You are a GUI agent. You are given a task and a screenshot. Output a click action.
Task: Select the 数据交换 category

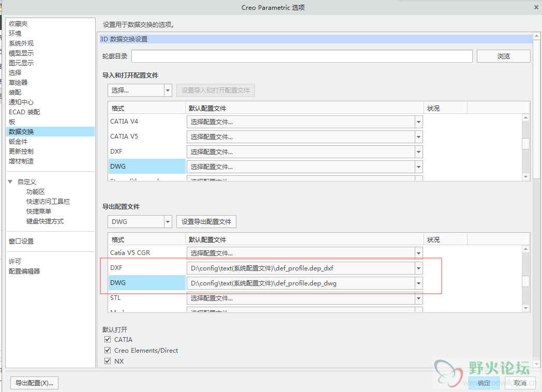50,131
